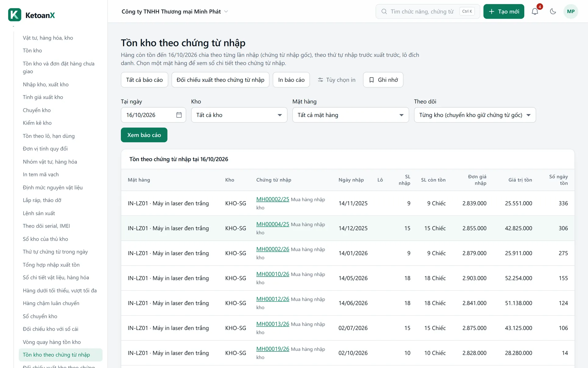Open the Mặt hàng item dropdown
This screenshot has height=368, width=588.
point(350,115)
